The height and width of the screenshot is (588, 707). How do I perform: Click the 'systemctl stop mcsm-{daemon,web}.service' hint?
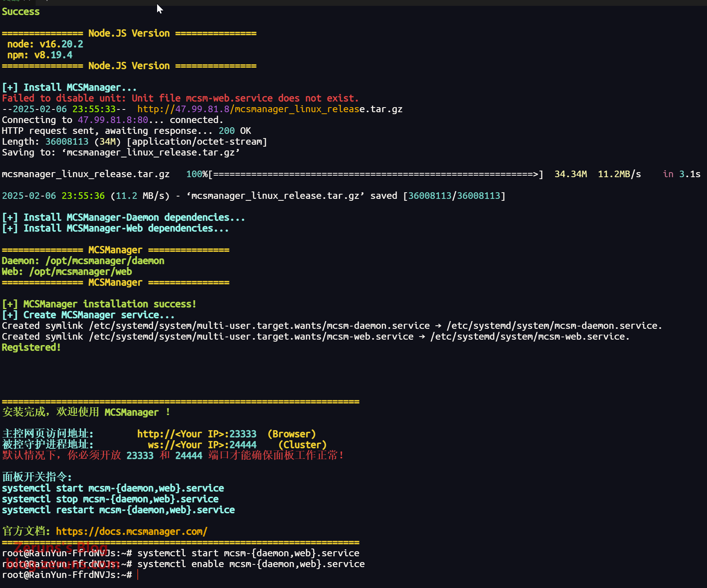click(110, 499)
